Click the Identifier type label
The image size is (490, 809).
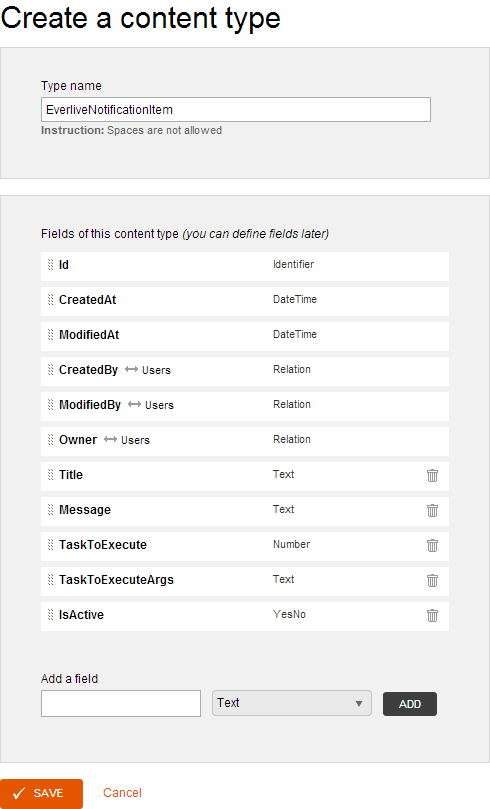(293, 264)
